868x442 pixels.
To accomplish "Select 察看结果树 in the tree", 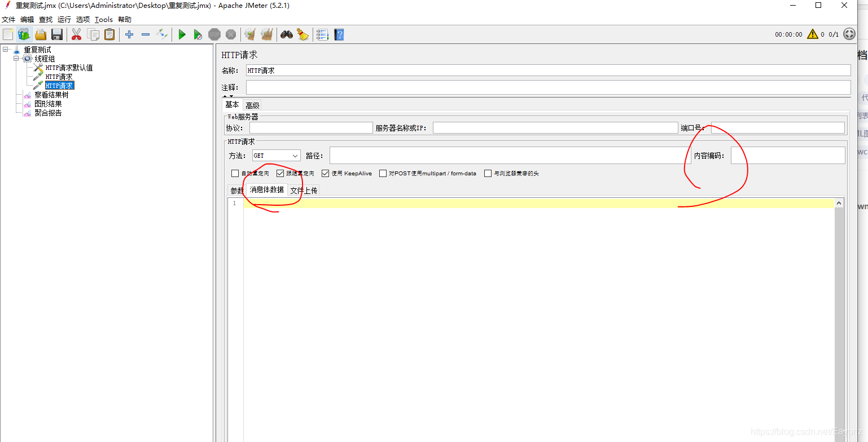I will click(51, 95).
